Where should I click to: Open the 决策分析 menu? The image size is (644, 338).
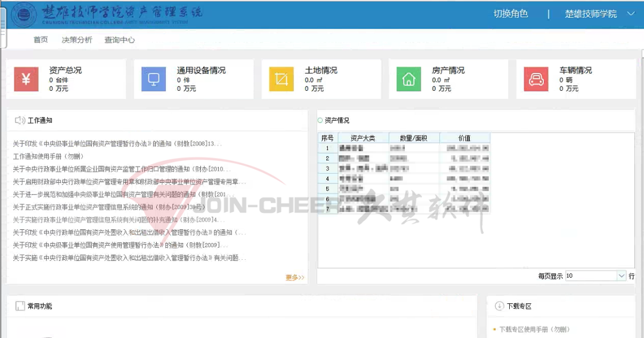[77, 40]
